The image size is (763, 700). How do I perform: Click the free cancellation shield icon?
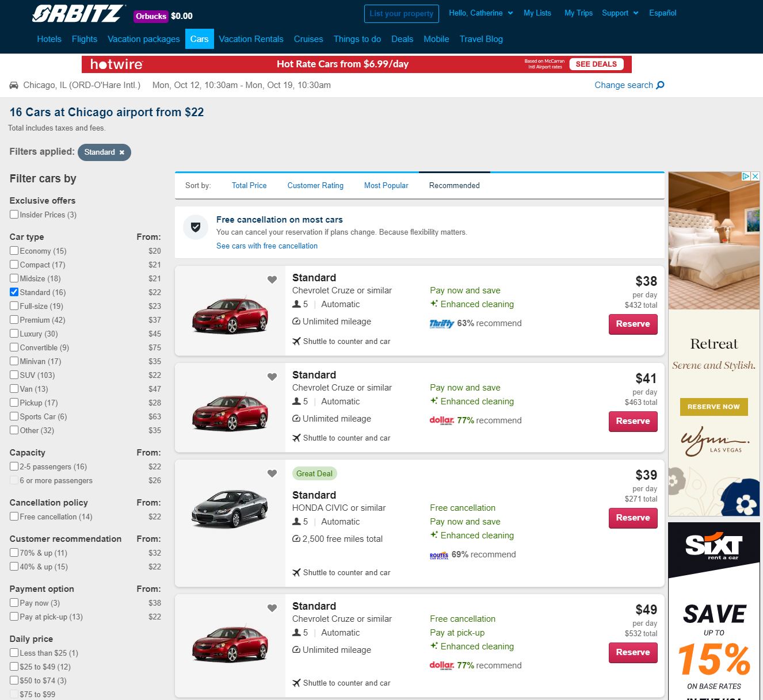pos(196,227)
